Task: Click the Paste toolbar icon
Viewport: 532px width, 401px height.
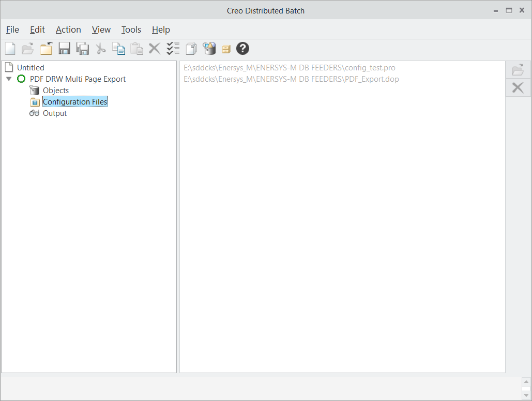Action: pos(136,48)
